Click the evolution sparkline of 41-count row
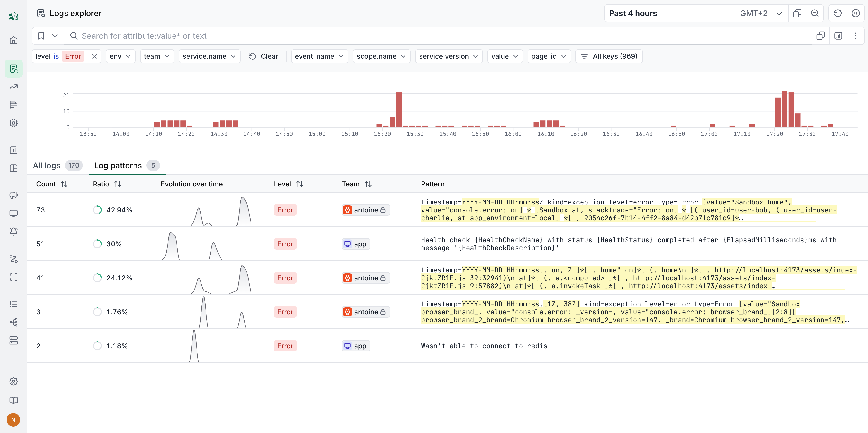This screenshot has width=868, height=433. [206, 279]
